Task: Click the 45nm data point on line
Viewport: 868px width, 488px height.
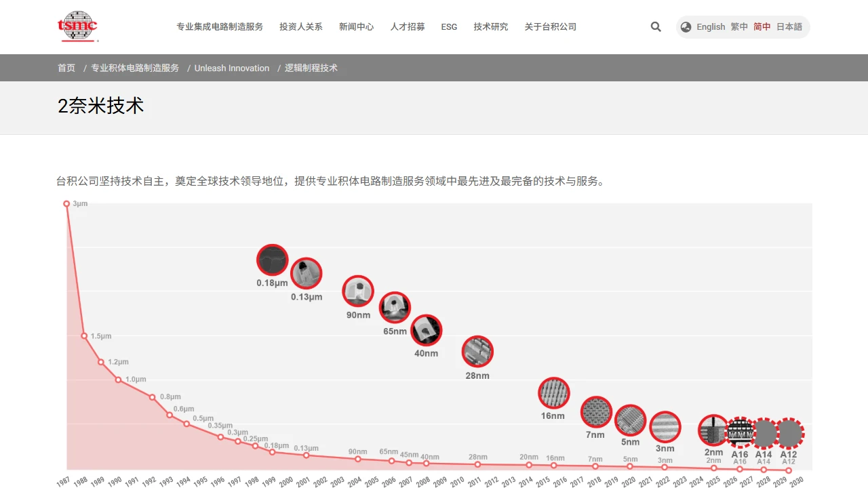Action: tap(409, 463)
